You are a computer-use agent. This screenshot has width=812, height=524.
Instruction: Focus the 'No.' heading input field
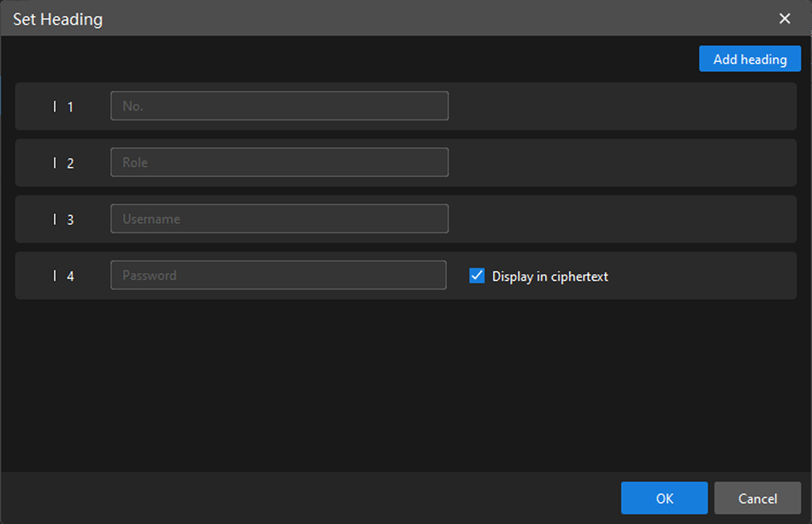[x=279, y=106]
